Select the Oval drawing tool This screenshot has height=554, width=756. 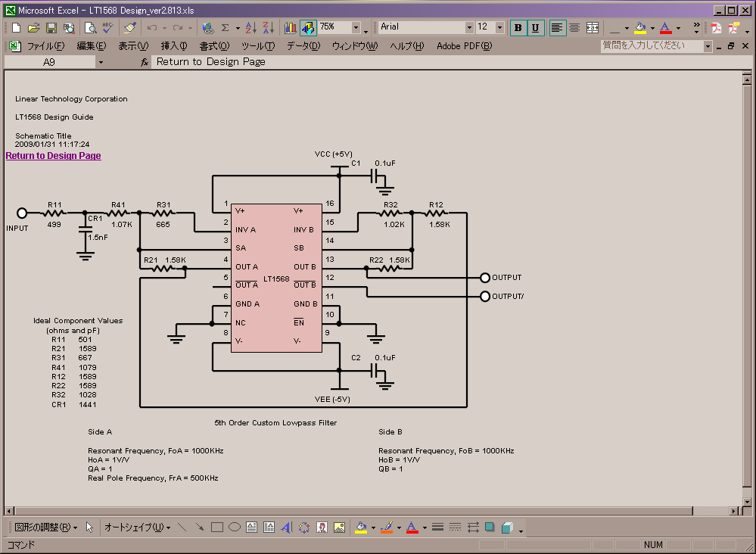235,527
